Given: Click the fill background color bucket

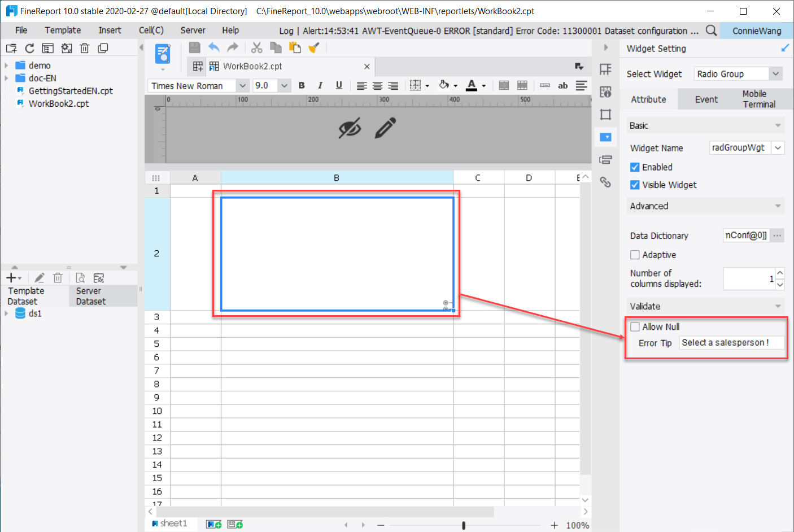Looking at the screenshot, I should pyautogui.click(x=444, y=85).
